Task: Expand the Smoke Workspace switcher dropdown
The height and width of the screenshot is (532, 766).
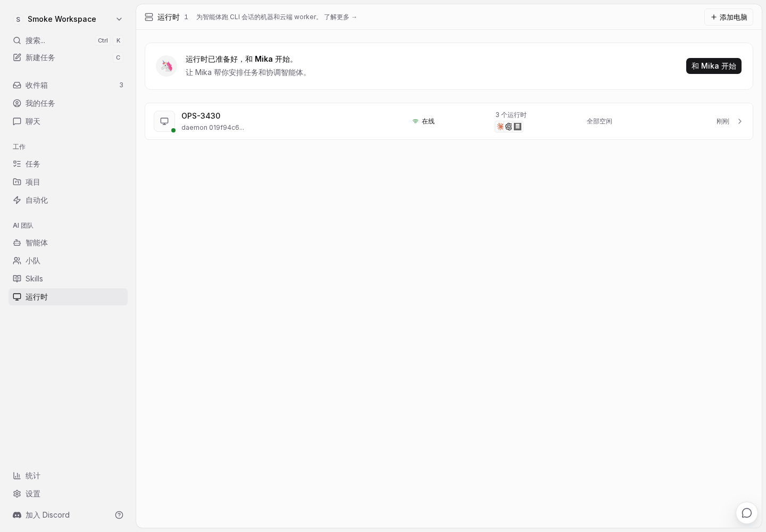Action: (x=68, y=19)
